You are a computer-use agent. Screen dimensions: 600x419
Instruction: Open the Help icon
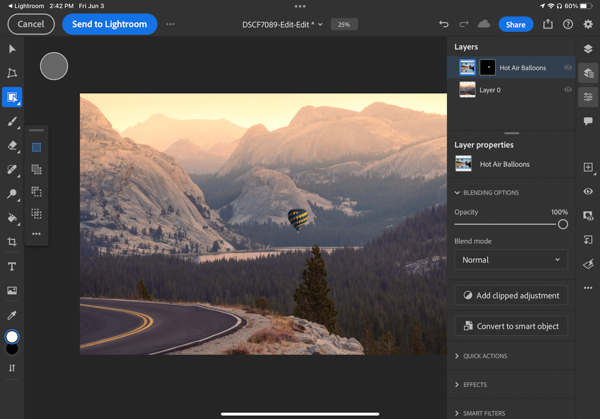point(568,24)
